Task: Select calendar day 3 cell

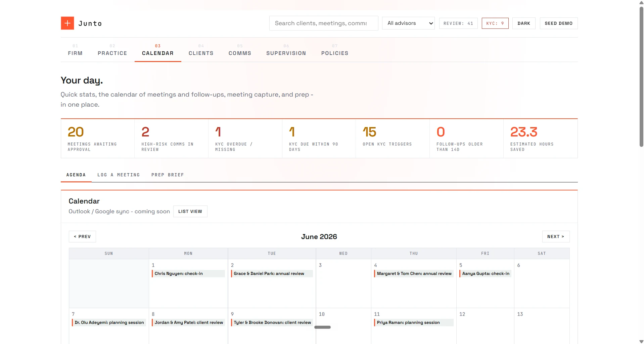Action: point(343,283)
